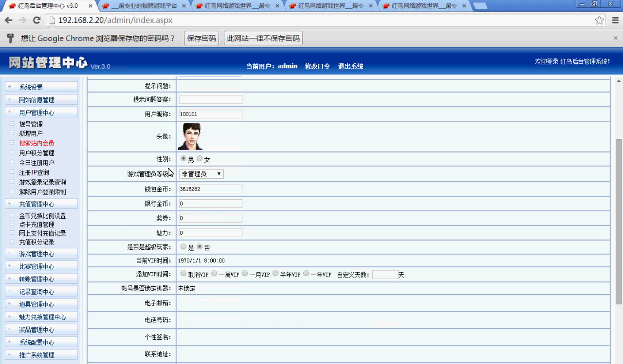This screenshot has height=364, width=623.
Task: Click the browser back arrow
Action: coord(8,20)
